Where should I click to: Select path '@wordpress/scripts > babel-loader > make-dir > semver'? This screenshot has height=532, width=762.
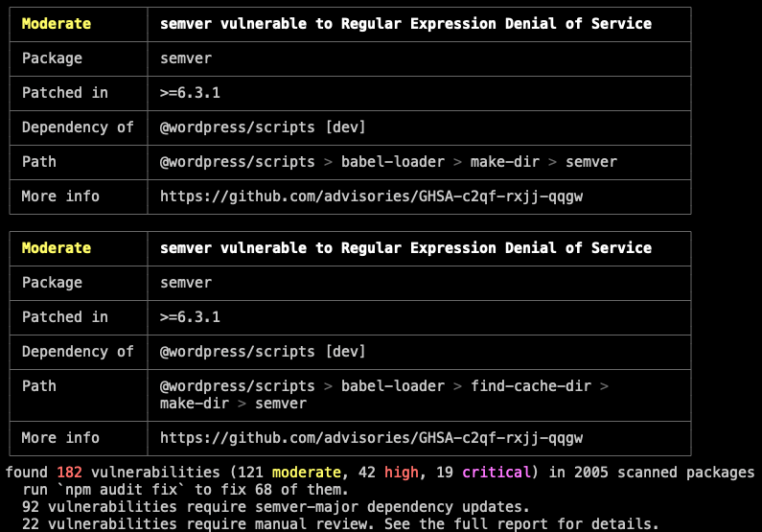pos(388,162)
